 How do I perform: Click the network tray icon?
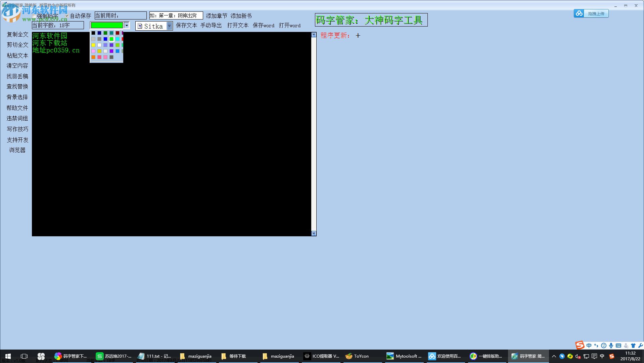coord(586,356)
